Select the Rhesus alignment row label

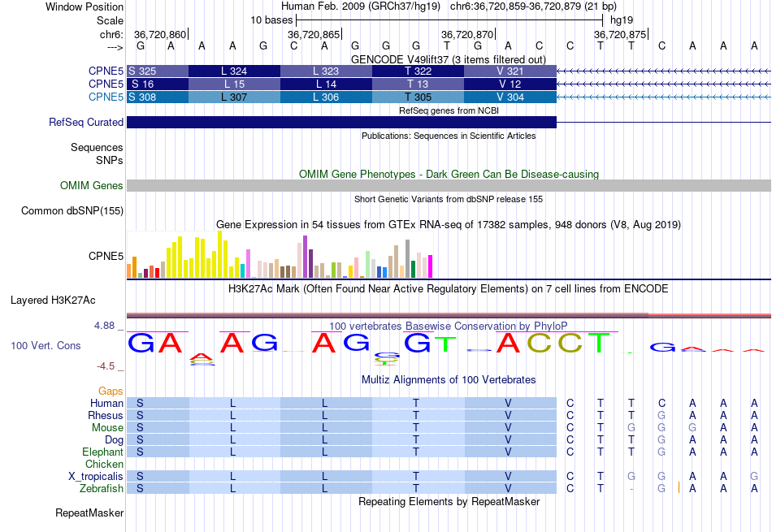coord(106,415)
